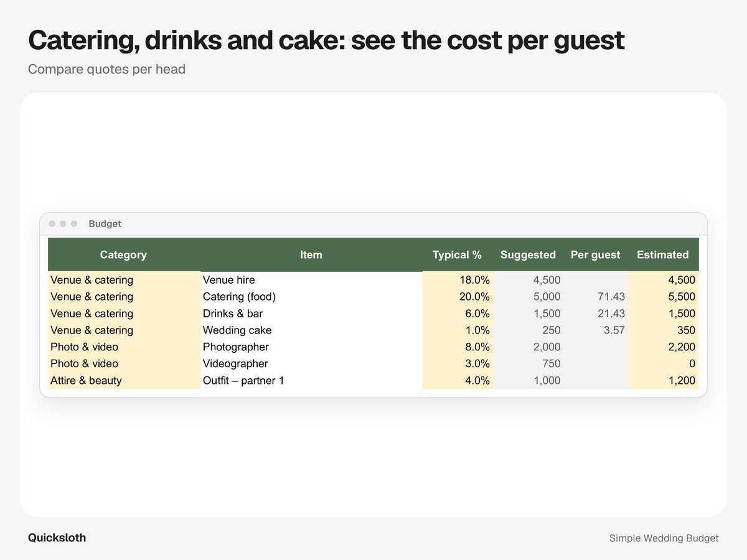Select the estimated 5,500 cell
Image resolution: width=747 pixels, height=560 pixels.
tap(664, 297)
